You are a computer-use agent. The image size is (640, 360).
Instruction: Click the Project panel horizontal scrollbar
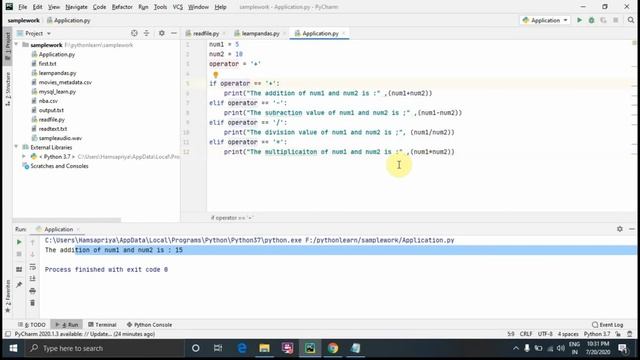tap(67, 220)
